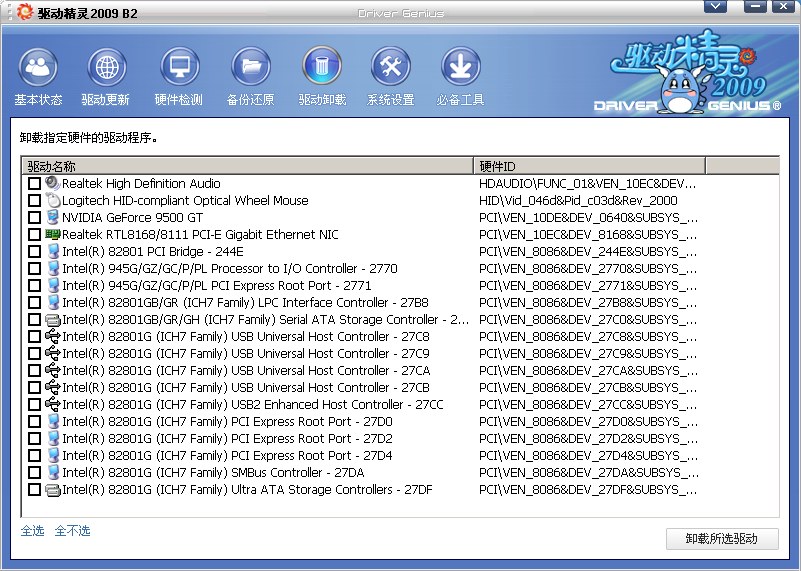Check the Realtek High Definition Audio checkbox
The image size is (801, 571).
point(35,184)
